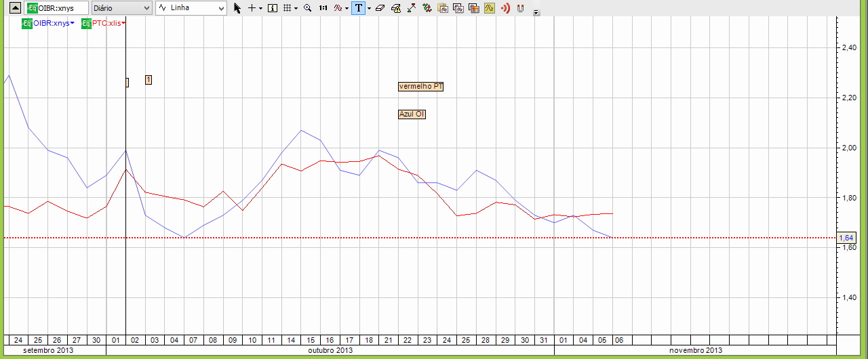This screenshot has height=359, width=868.
Task: Click the magnet snap icon
Action: click(x=521, y=8)
